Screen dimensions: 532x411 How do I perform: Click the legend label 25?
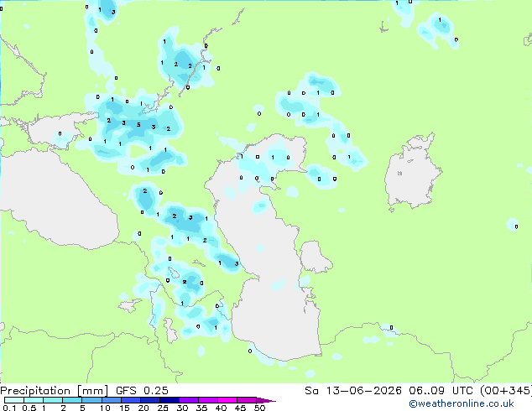point(163,408)
